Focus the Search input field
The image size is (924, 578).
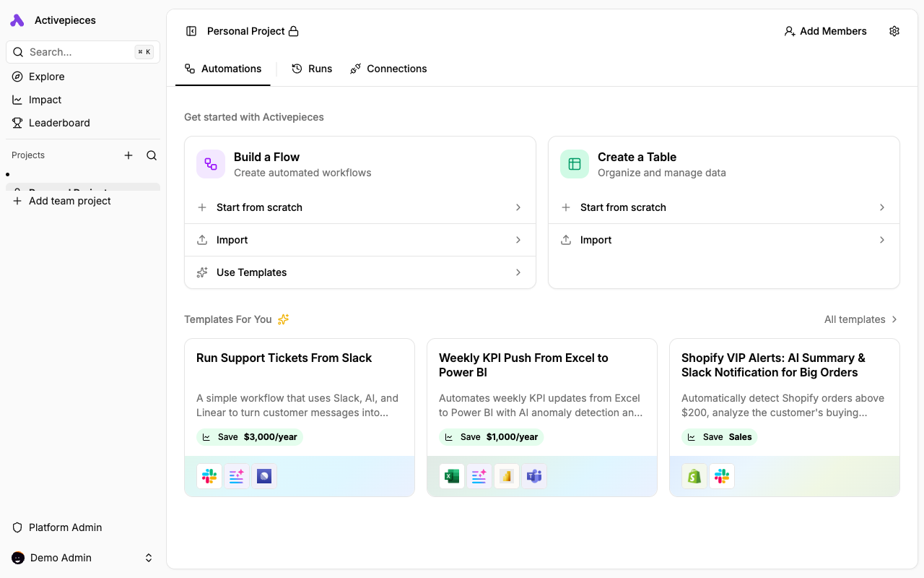click(83, 52)
